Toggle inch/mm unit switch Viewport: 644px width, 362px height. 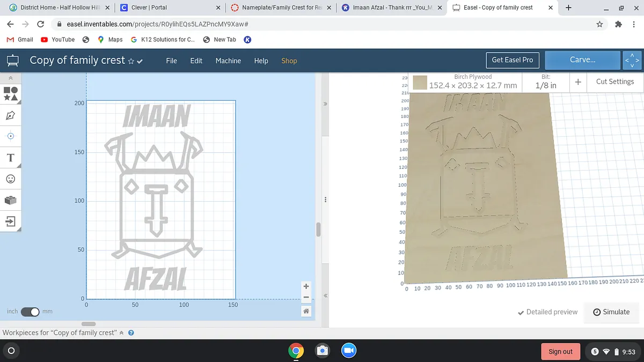coord(31,312)
